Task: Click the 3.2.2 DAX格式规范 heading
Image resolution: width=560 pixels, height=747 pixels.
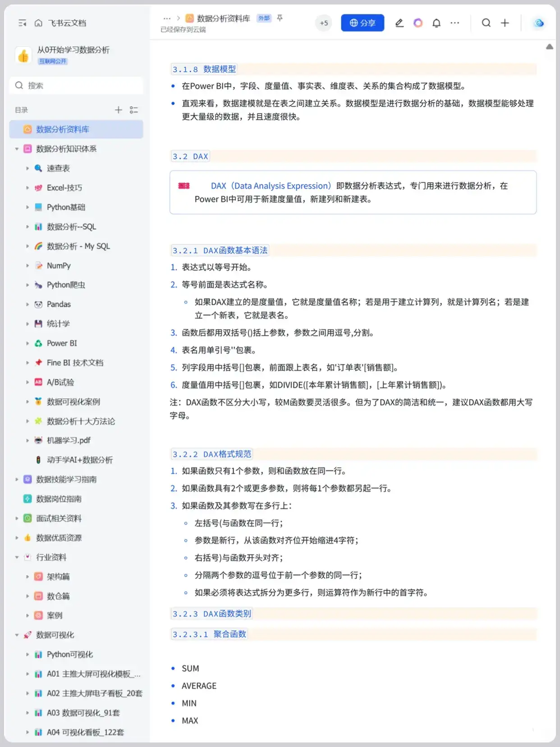Action: (x=212, y=454)
